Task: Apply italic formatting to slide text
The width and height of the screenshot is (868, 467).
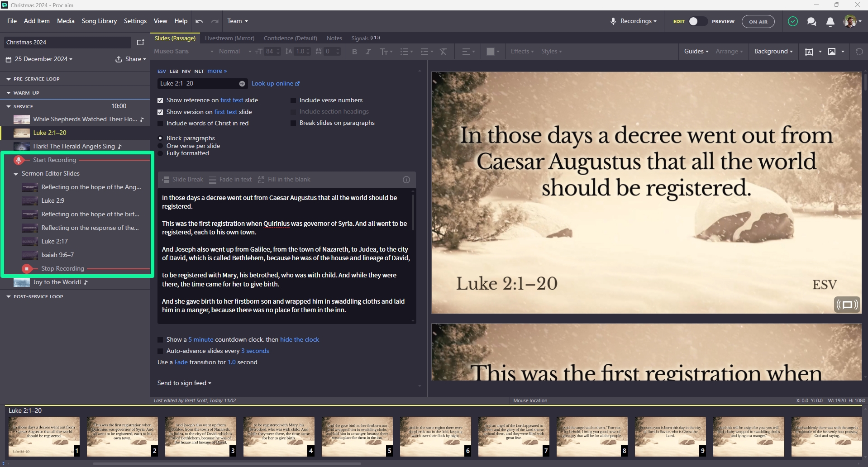Action: point(368,52)
